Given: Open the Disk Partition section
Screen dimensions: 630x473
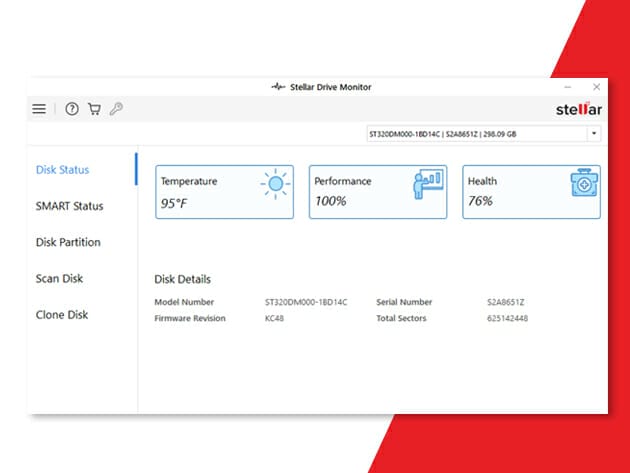Looking at the screenshot, I should tap(68, 242).
